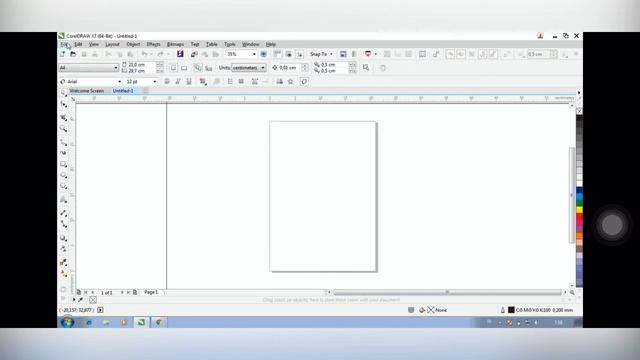640x360 pixels.
Task: Open the text alignment dropdown
Action: 203,82
